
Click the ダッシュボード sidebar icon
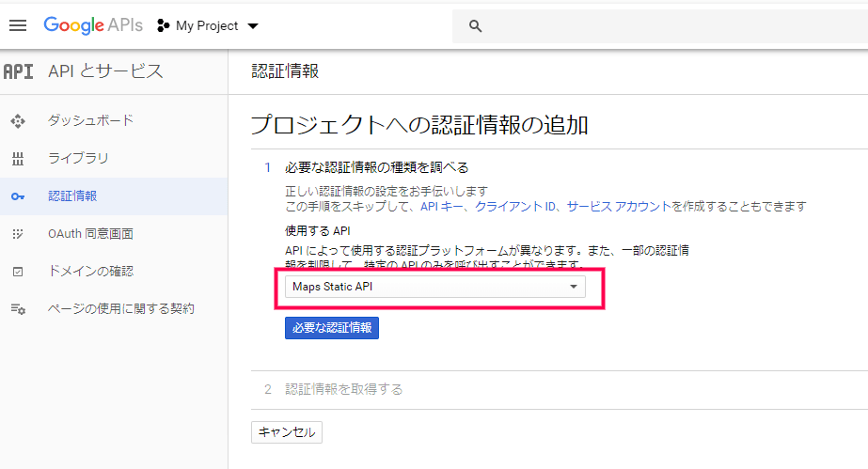pos(18,121)
